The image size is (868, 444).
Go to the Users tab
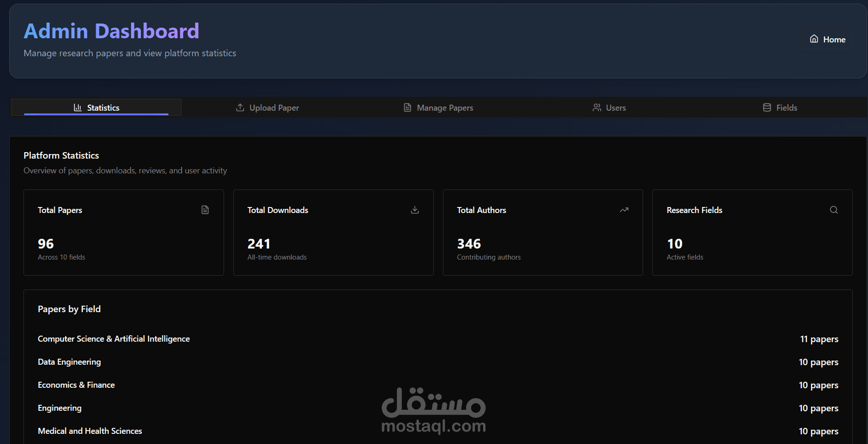click(609, 107)
